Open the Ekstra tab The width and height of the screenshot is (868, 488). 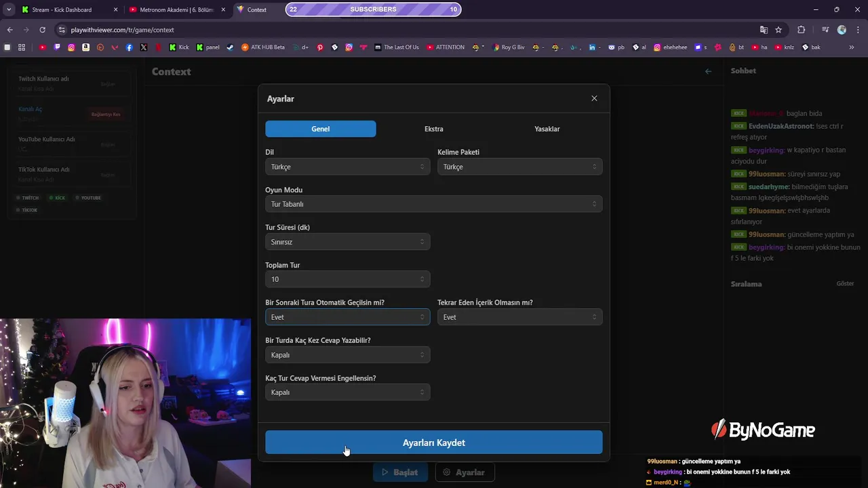tap(434, 129)
